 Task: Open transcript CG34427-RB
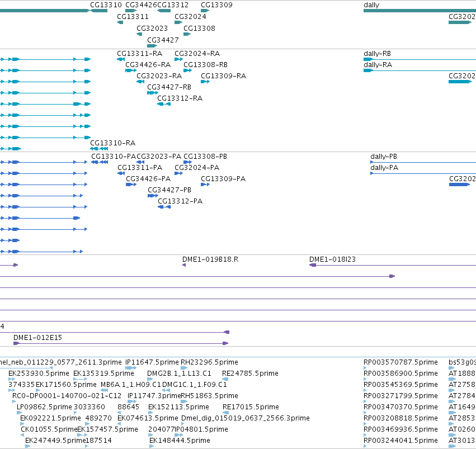click(169, 87)
